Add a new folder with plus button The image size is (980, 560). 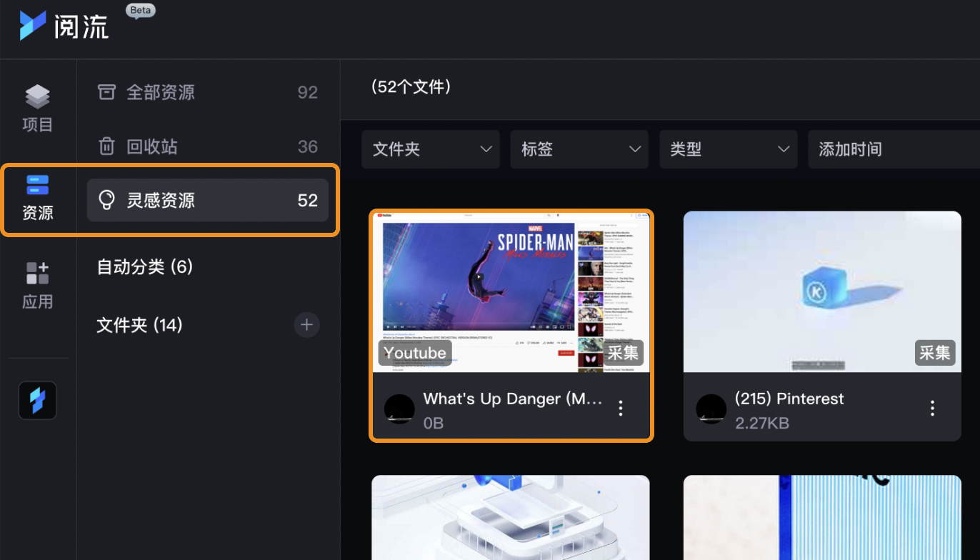pos(306,325)
